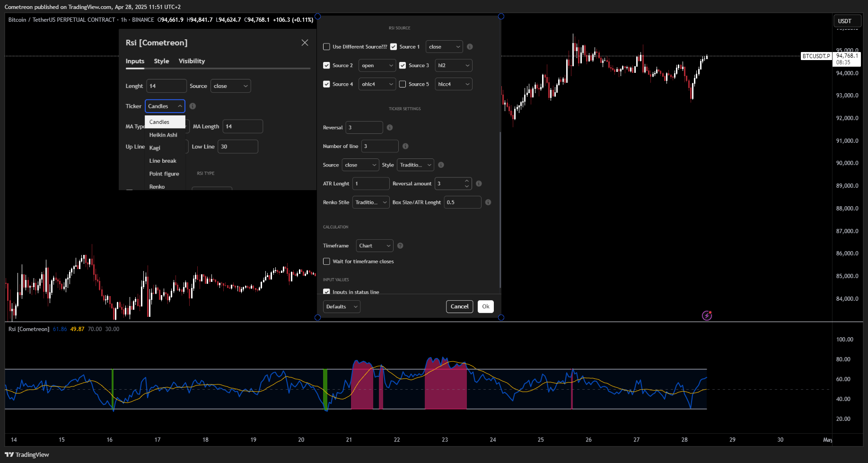Click info icon beside Source 1 dropdown
The height and width of the screenshot is (463, 868).
470,47
